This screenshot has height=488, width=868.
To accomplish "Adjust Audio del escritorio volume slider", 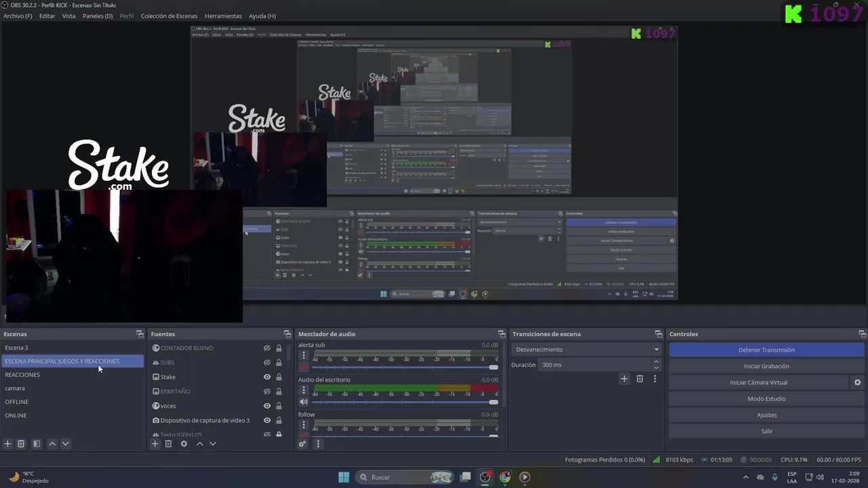I will [x=405, y=402].
